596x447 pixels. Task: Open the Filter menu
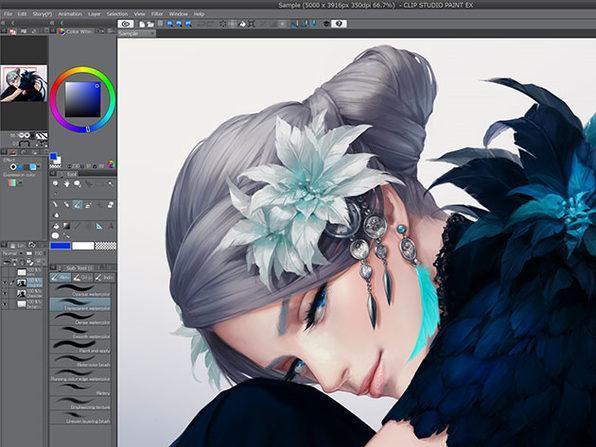[x=157, y=14]
